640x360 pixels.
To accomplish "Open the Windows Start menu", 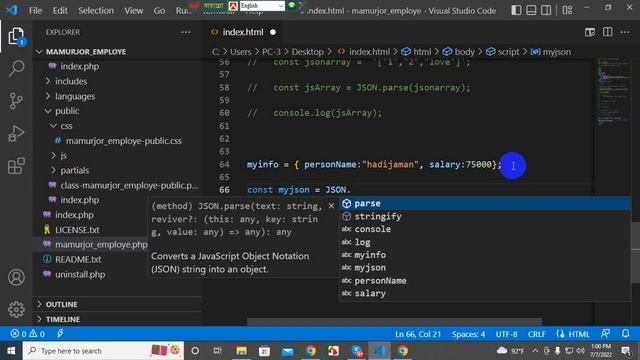I will [x=11, y=351].
